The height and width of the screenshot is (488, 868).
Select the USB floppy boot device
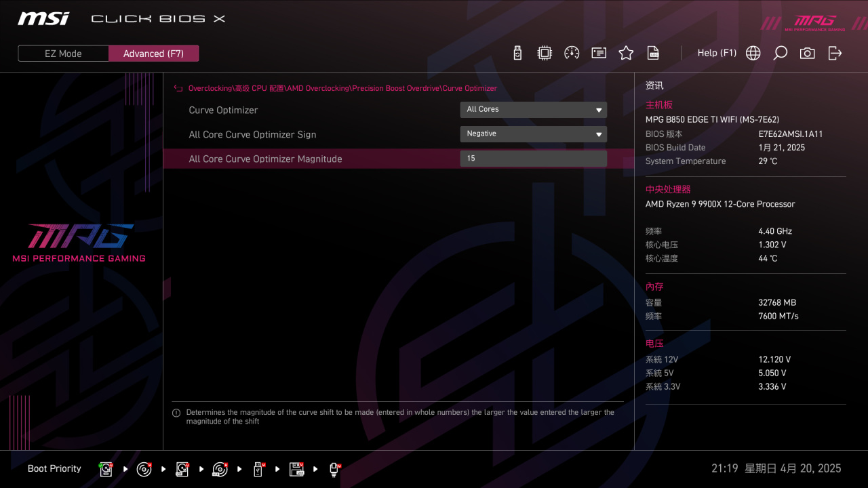tap(296, 469)
